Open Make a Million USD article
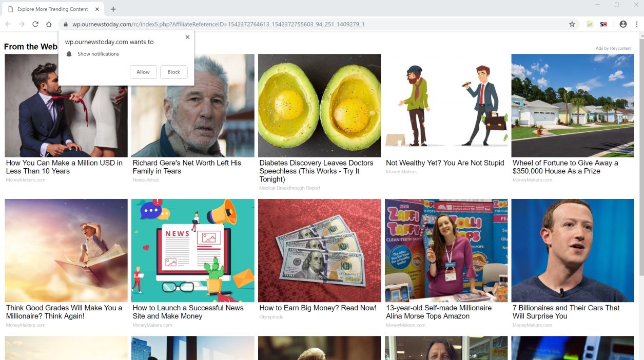644x360 pixels. coord(64,167)
